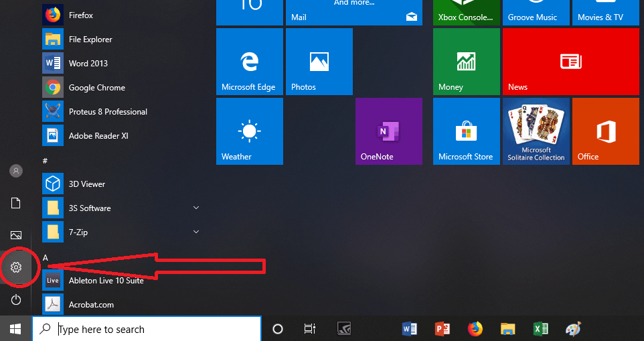644x341 pixels.
Task: Open the Xbox Console tile
Action: point(467,12)
